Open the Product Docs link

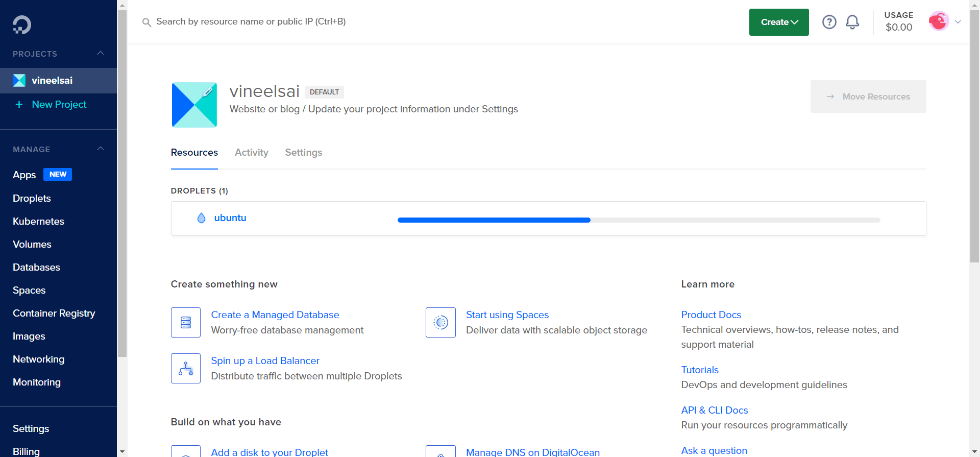(x=710, y=315)
